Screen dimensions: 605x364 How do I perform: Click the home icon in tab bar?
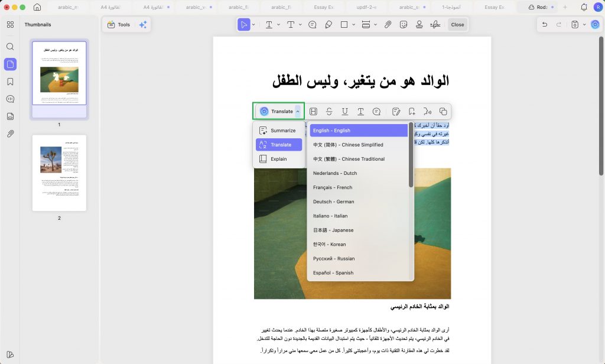37,7
